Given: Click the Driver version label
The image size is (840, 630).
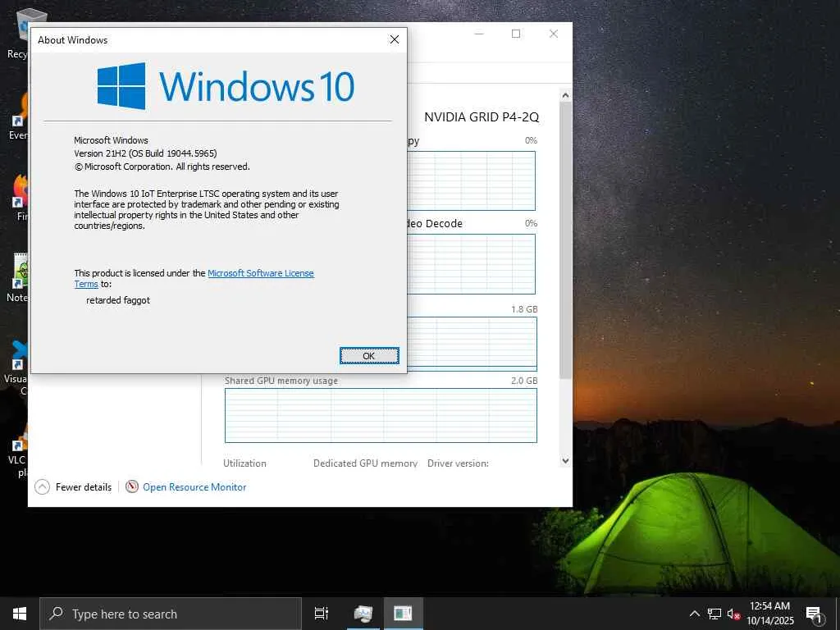Looking at the screenshot, I should (x=458, y=463).
